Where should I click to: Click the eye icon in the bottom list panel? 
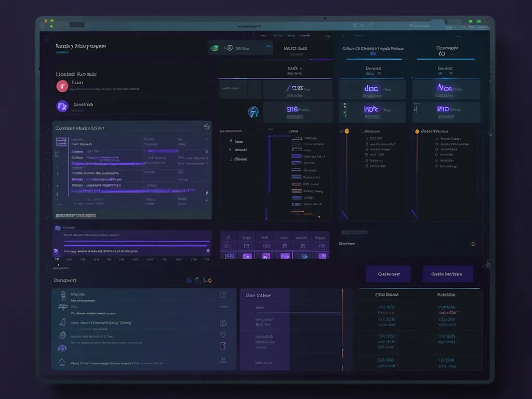coord(62,348)
